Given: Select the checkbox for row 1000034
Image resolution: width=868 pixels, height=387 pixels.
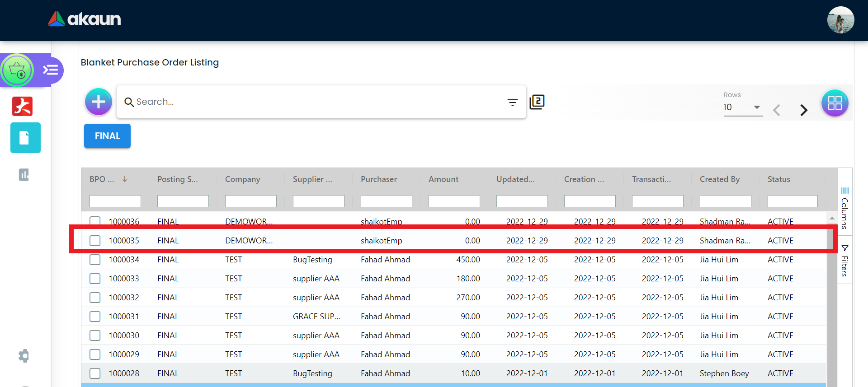Looking at the screenshot, I should [95, 260].
